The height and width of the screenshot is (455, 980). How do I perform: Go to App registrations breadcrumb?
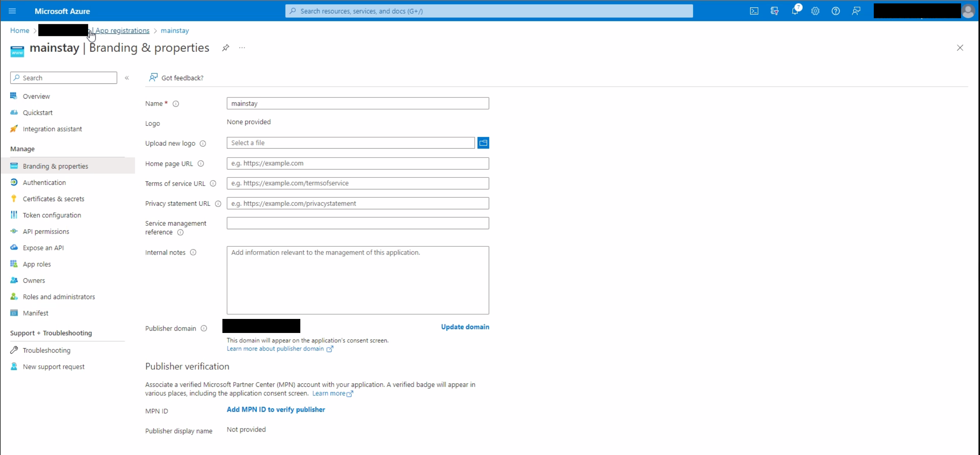coord(122,30)
